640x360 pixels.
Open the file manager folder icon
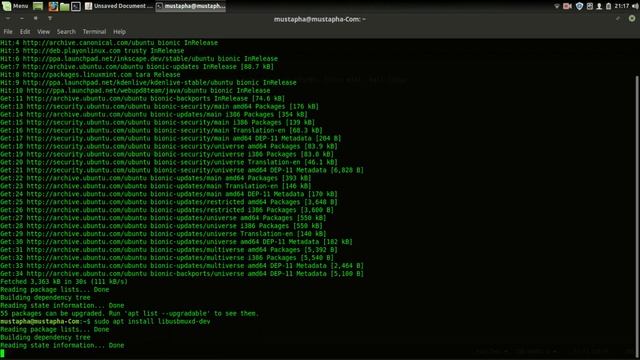pyautogui.click(x=64, y=7)
